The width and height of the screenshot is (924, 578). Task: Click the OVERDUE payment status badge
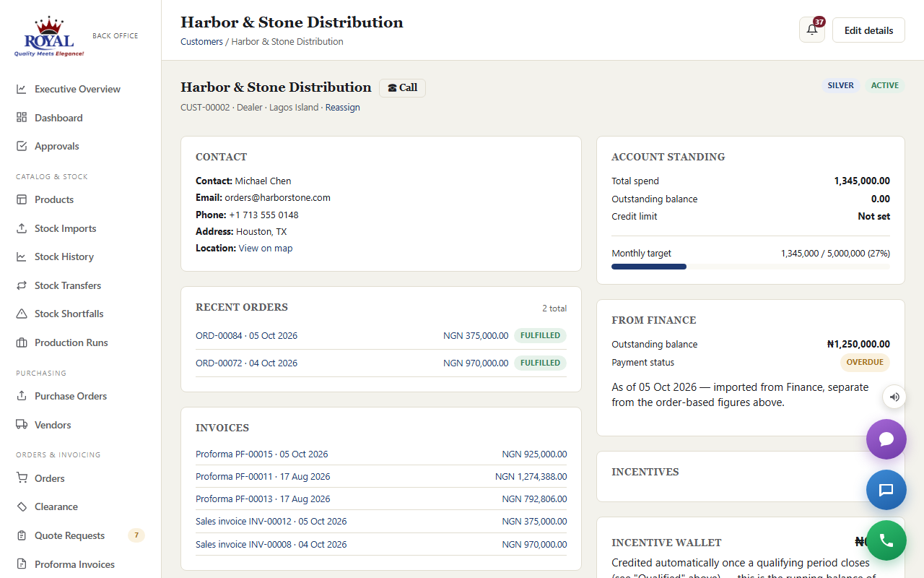[x=865, y=363]
